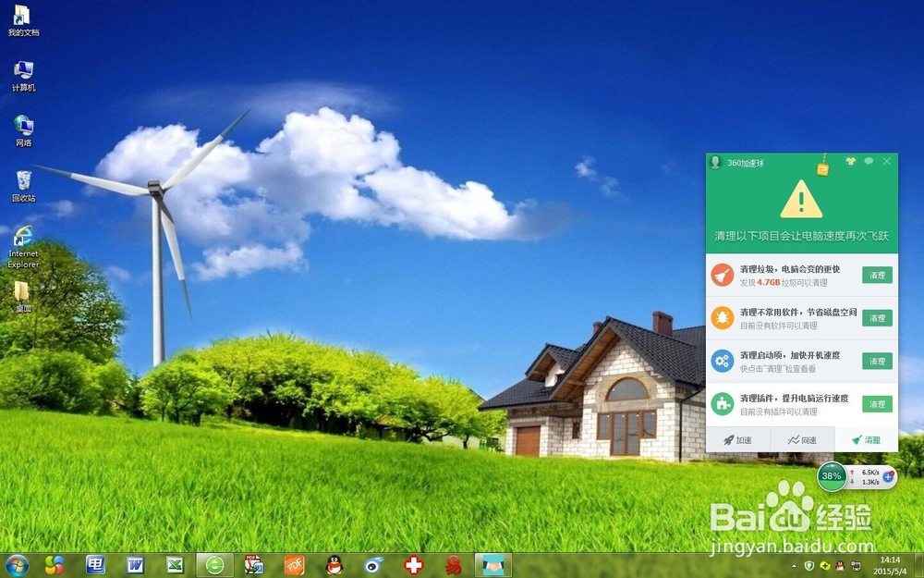The height and width of the screenshot is (578, 924).
Task: Click the yellow warning triangle icon
Action: tap(801, 200)
